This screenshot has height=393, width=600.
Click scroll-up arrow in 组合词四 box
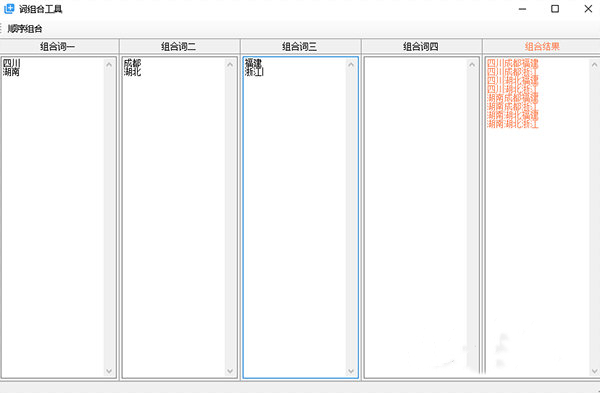tap(472, 65)
